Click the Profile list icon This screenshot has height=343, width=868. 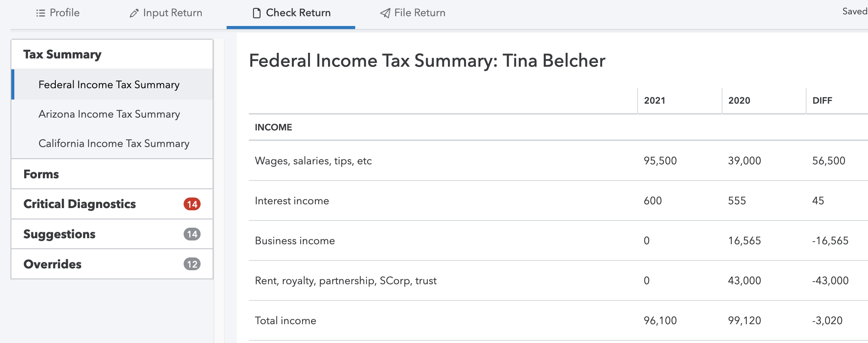[x=40, y=12]
